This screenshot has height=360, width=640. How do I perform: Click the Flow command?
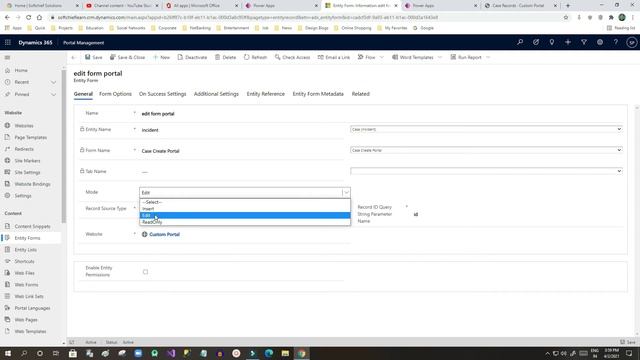click(x=367, y=58)
